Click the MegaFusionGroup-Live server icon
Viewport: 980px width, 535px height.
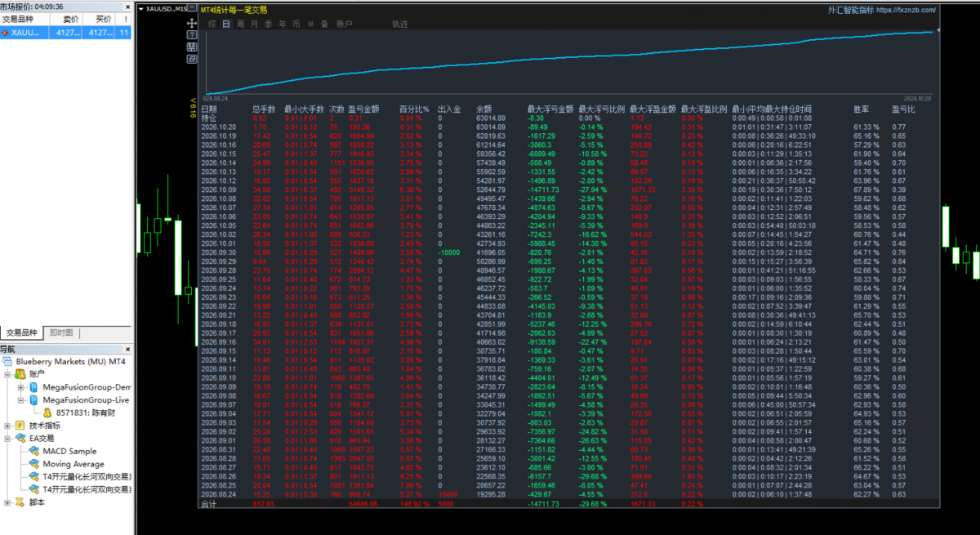coord(34,400)
